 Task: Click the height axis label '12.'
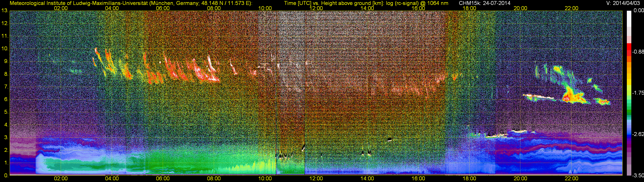pyautogui.click(x=5, y=23)
